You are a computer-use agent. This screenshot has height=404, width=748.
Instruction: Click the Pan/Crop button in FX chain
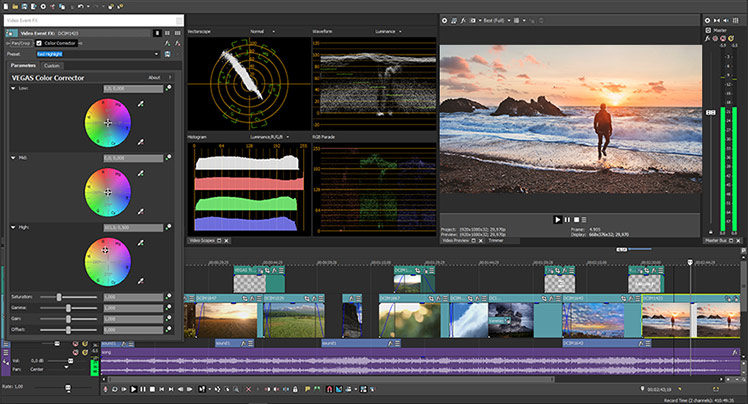click(22, 43)
